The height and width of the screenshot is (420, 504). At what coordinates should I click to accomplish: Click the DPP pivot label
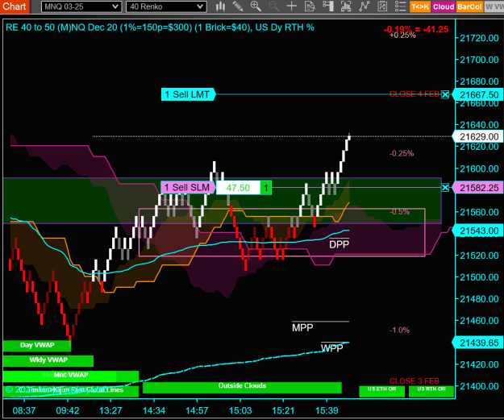pyautogui.click(x=339, y=244)
